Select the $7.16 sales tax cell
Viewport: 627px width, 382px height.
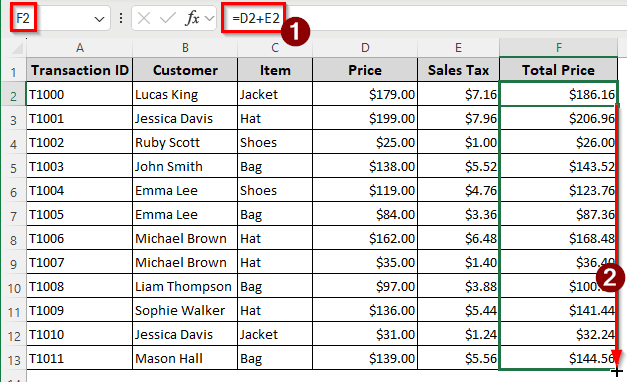(458, 94)
